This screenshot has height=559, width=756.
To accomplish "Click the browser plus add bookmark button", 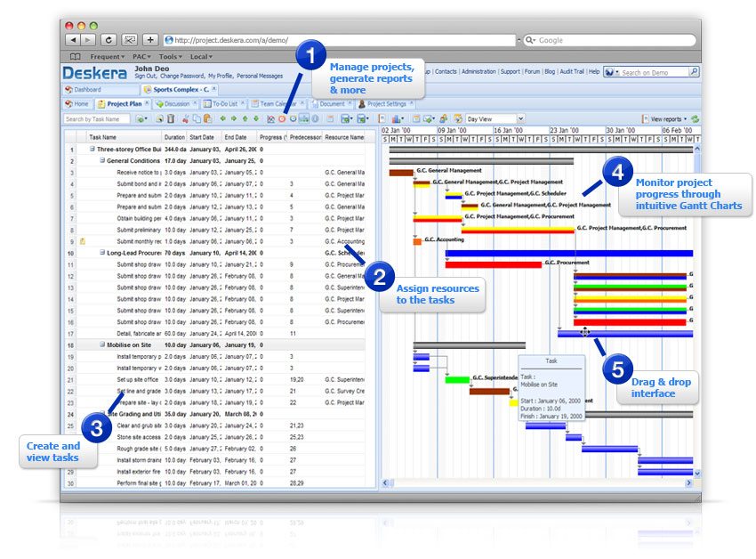I will (150, 40).
